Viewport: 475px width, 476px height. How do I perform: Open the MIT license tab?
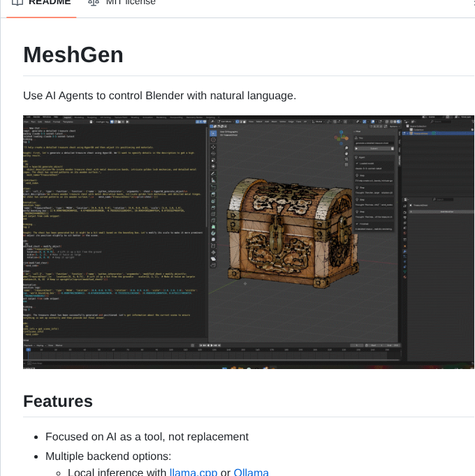pyautogui.click(x=122, y=3)
